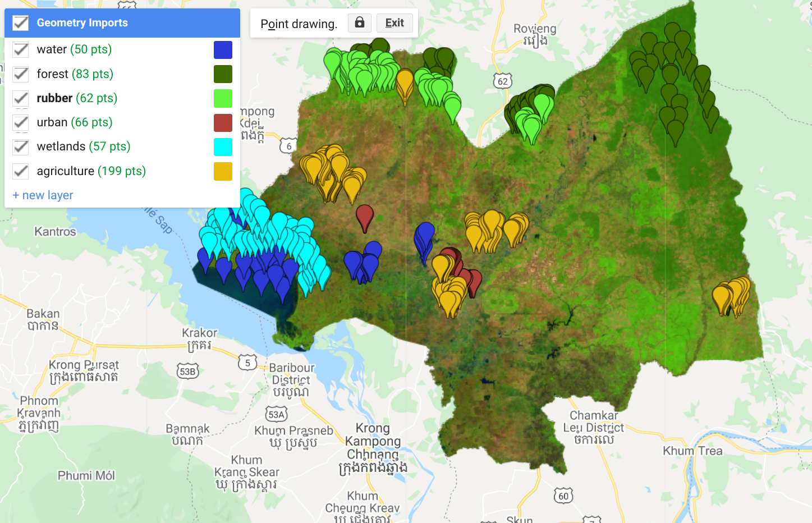Click the + new layer link

(x=43, y=195)
